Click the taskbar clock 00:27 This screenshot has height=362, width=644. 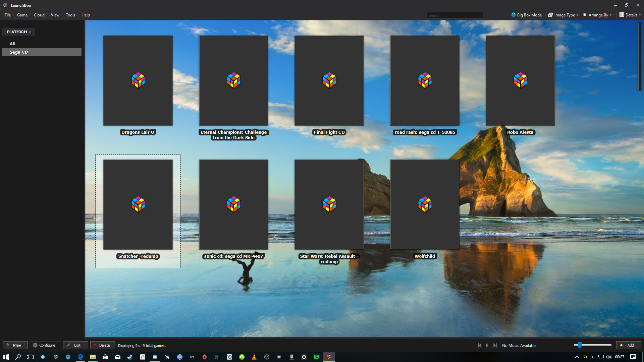(620, 357)
